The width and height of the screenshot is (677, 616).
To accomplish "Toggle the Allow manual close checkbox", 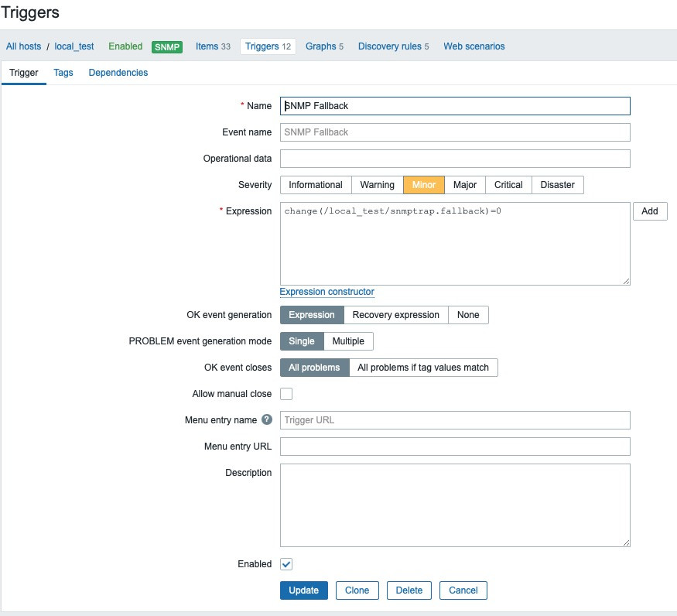I will (286, 394).
